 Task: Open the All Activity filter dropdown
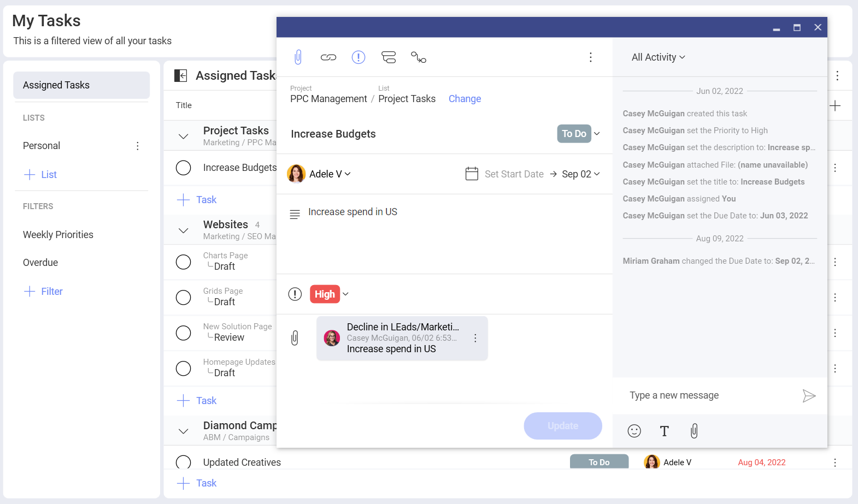click(x=659, y=57)
